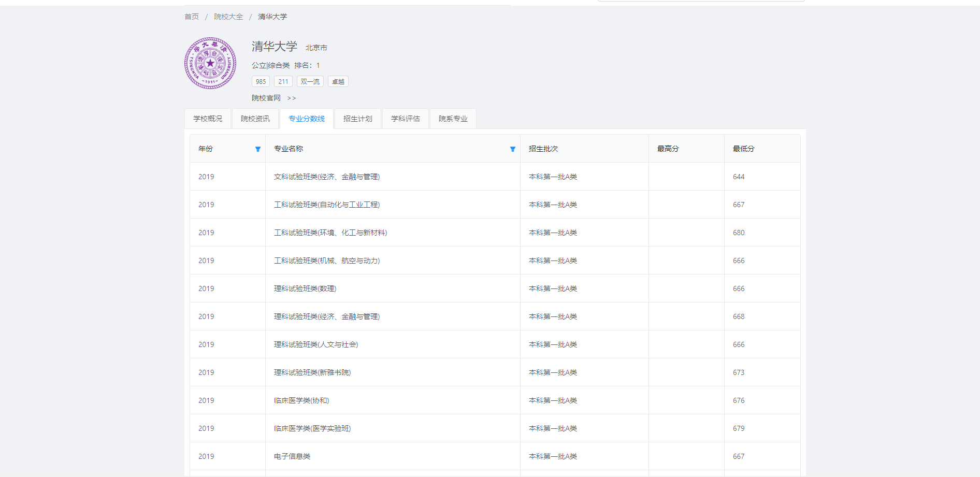Open the 招生计划 tab
The height and width of the screenshot is (477, 980).
[358, 119]
